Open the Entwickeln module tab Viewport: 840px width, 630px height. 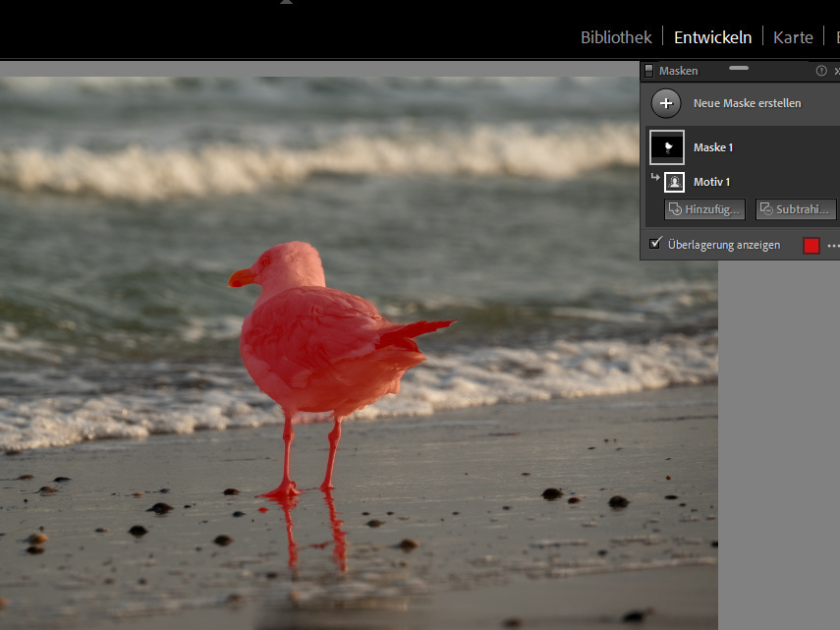[x=712, y=37]
